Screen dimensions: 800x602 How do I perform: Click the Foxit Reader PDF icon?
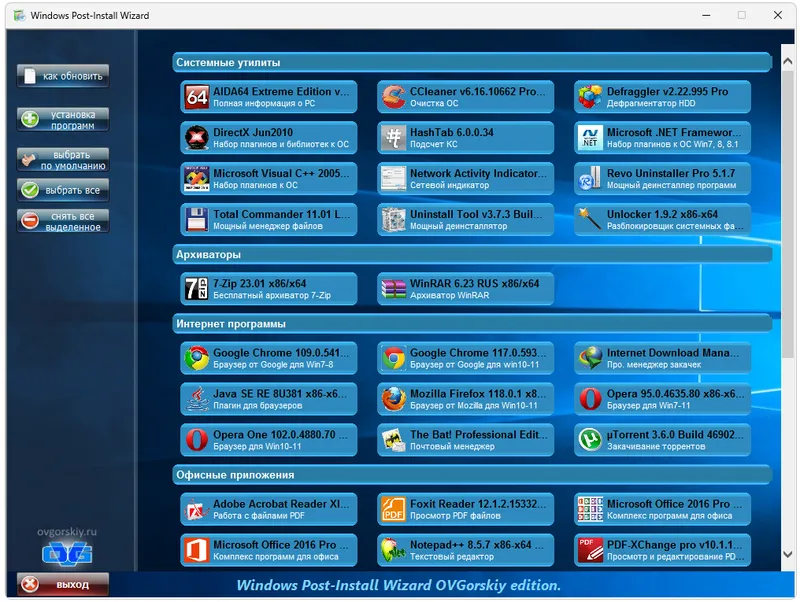coord(393,509)
